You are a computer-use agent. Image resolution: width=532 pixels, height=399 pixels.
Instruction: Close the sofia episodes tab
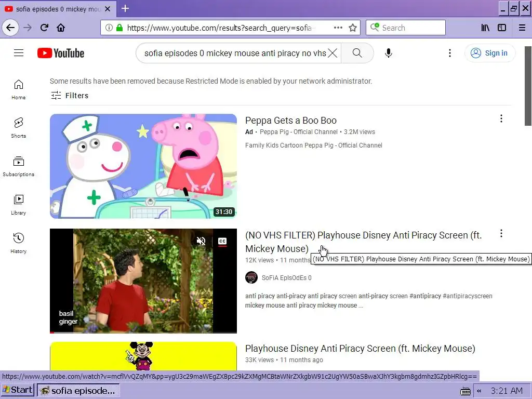[x=108, y=9]
